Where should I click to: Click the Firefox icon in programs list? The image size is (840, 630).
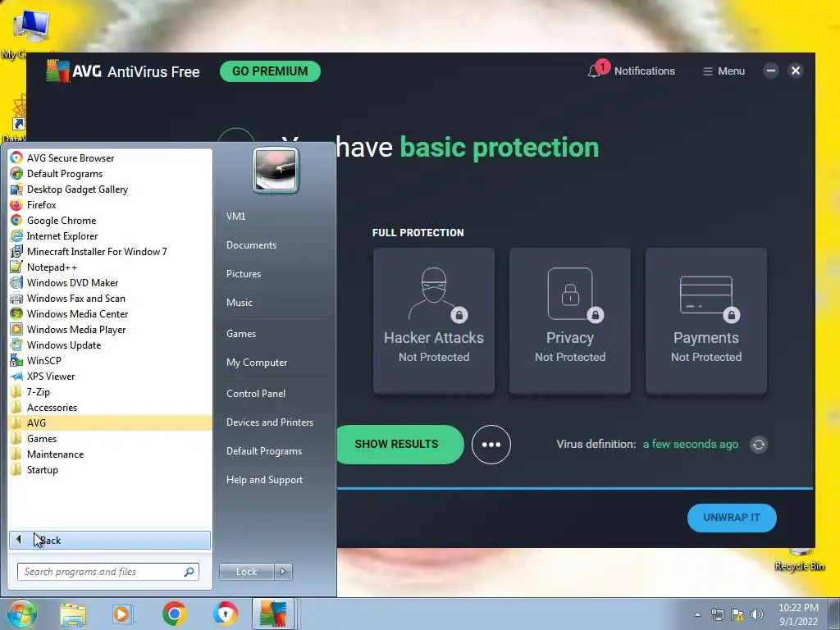[x=16, y=204]
